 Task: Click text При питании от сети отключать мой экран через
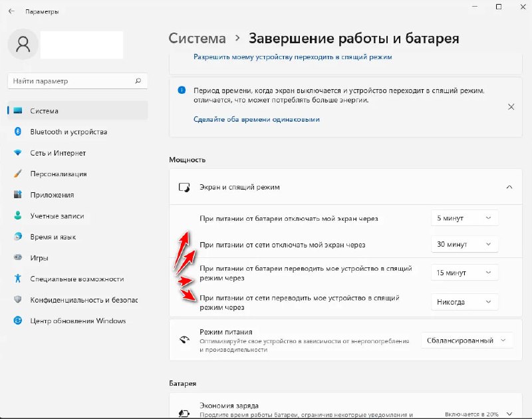tap(282, 245)
